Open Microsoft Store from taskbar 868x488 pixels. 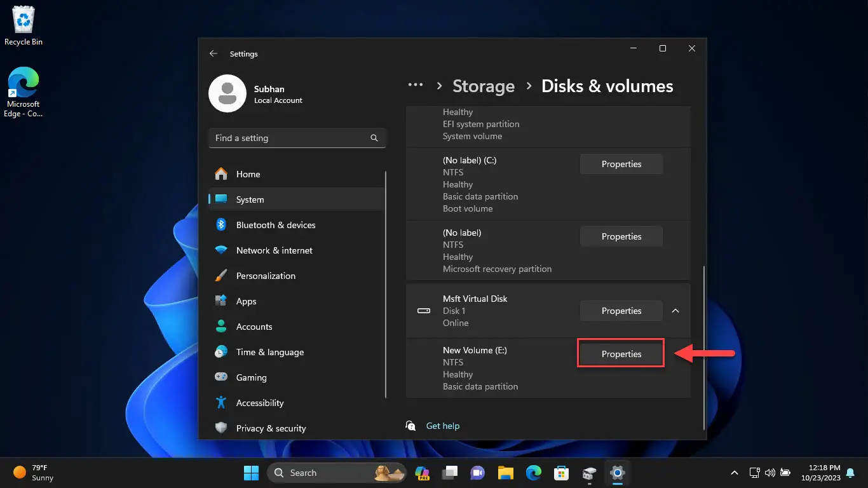(x=561, y=473)
